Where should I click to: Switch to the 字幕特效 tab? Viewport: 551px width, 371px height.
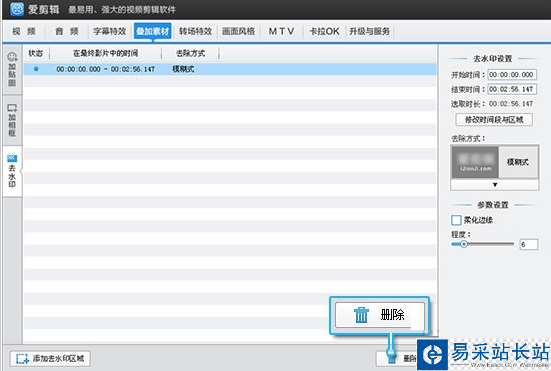tap(110, 31)
